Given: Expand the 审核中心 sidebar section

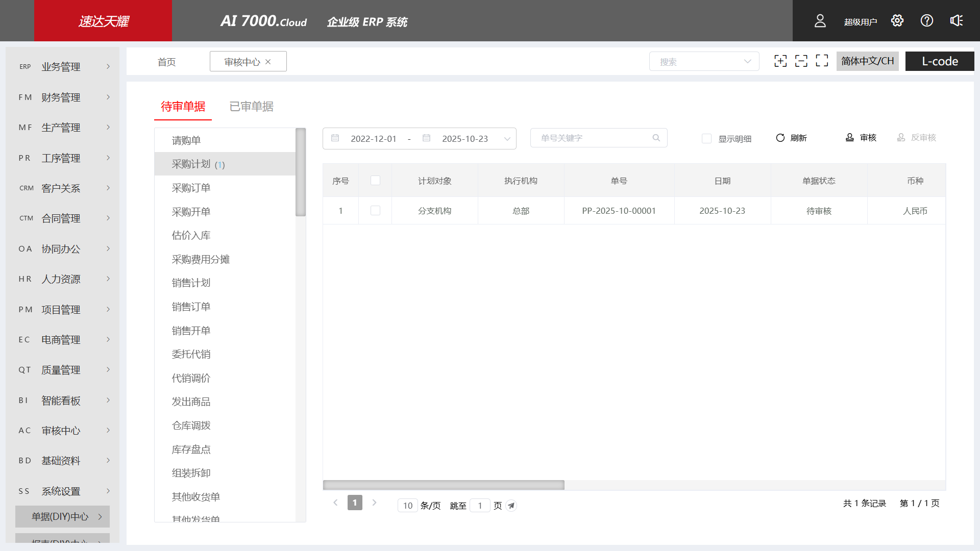Looking at the screenshot, I should (x=62, y=430).
